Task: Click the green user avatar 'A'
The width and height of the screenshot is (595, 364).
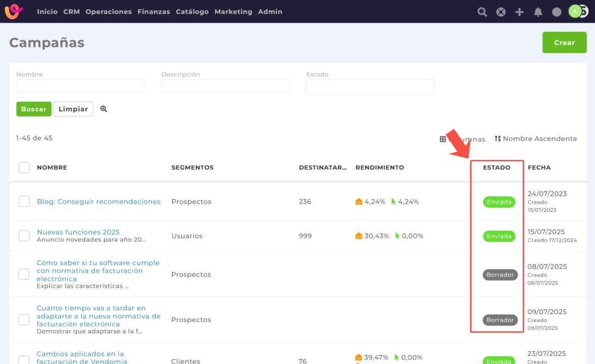Action: [575, 11]
